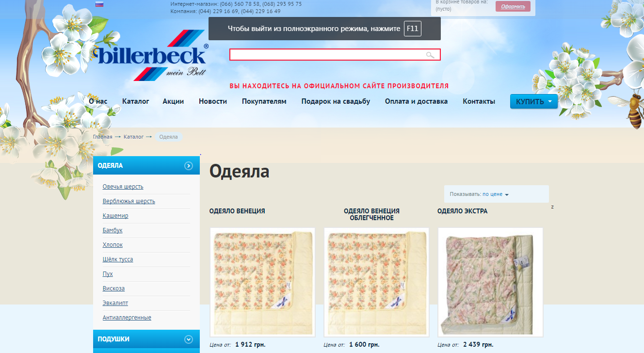The width and height of the screenshot is (644, 353).
Task: Click the Russian flag language icon
Action: tap(99, 4)
